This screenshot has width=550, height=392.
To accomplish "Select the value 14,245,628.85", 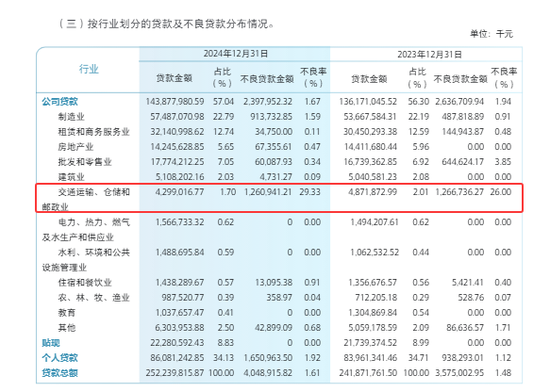I will pyautogui.click(x=177, y=147).
